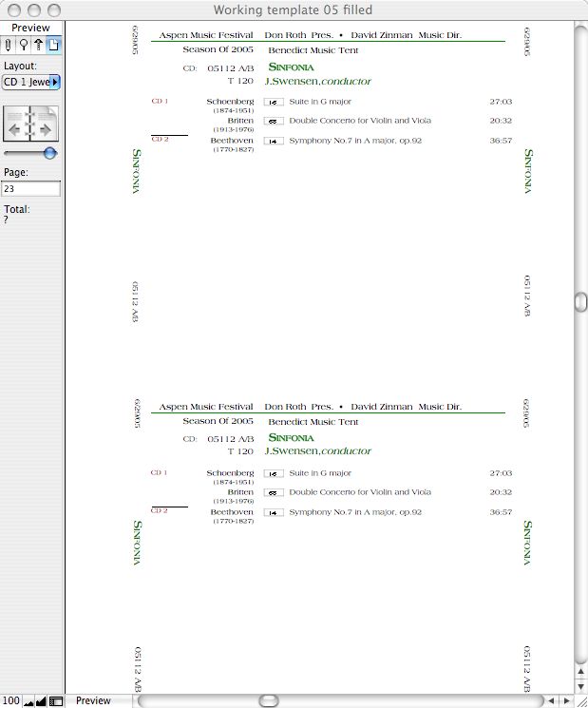Click 'Season Of 2005' in top insert
Viewport: 588px width, 708px height.
pos(218,49)
